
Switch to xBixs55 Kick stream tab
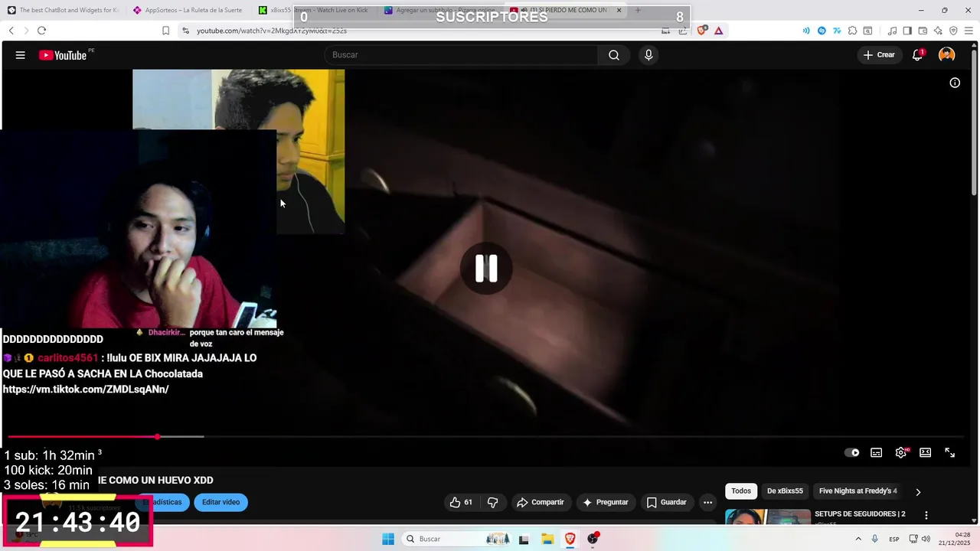coord(314,10)
